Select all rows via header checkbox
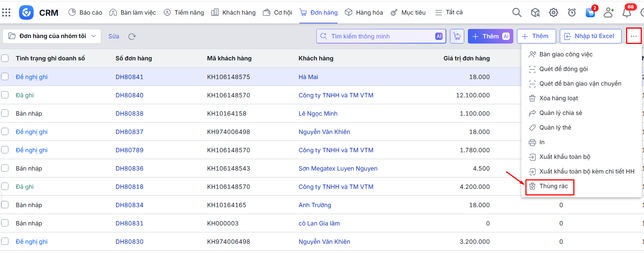Image resolution: width=644 pixels, height=254 pixels. [x=5, y=58]
